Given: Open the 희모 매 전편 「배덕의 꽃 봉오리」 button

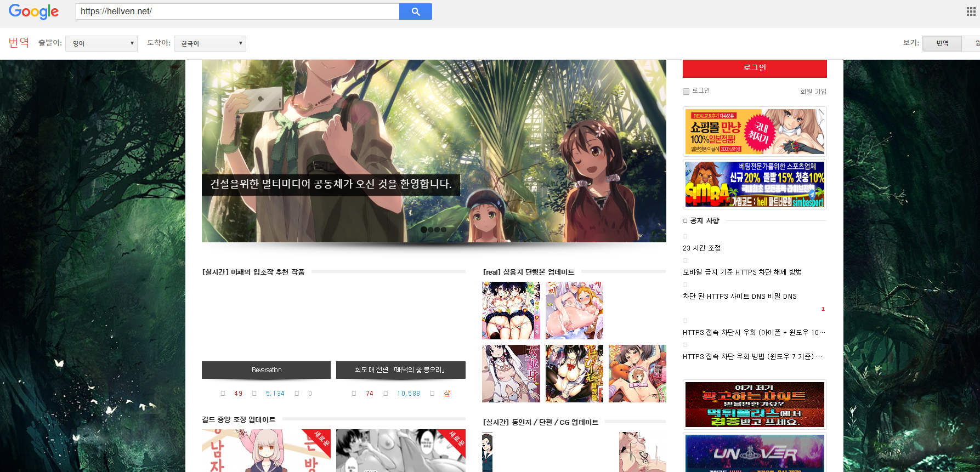Looking at the screenshot, I should coord(400,370).
